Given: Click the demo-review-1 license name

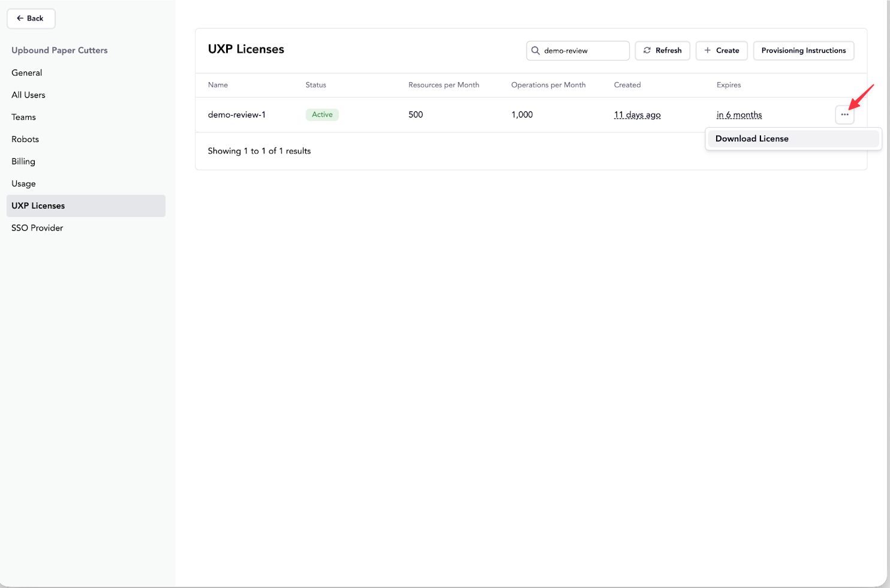Looking at the screenshot, I should [236, 114].
